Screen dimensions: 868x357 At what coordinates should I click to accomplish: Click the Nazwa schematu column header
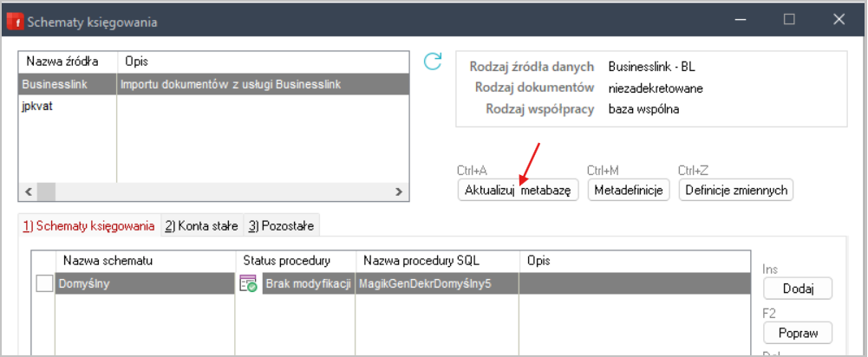145,260
